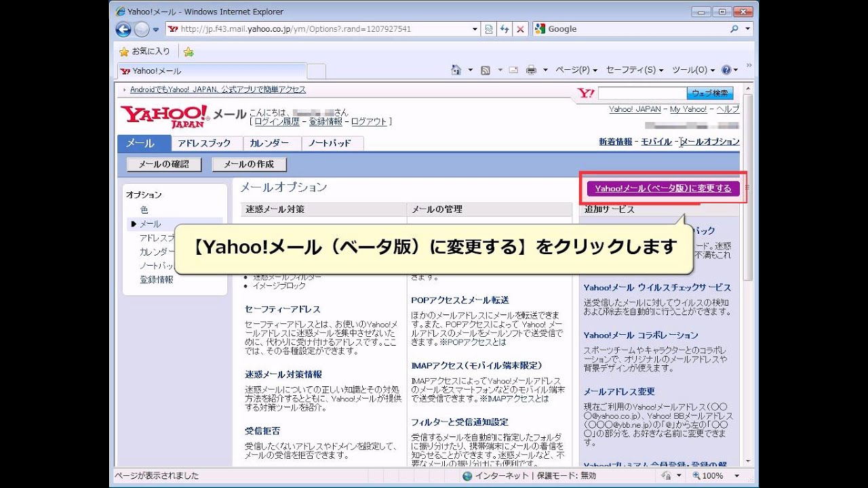Open the 迷惑メール対策情報 setting
This screenshot has height=488, width=868.
coord(283,374)
